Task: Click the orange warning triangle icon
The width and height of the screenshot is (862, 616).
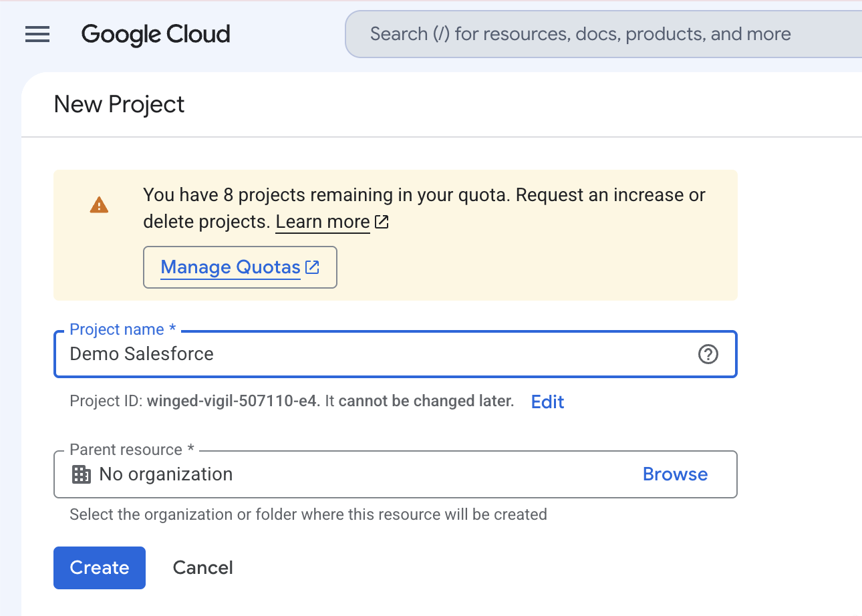Action: [x=99, y=205]
